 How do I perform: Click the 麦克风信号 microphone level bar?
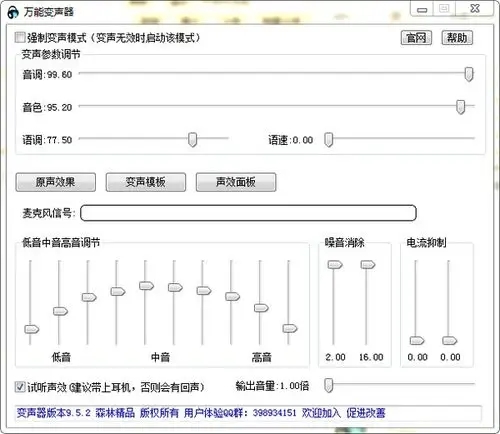[248, 213]
